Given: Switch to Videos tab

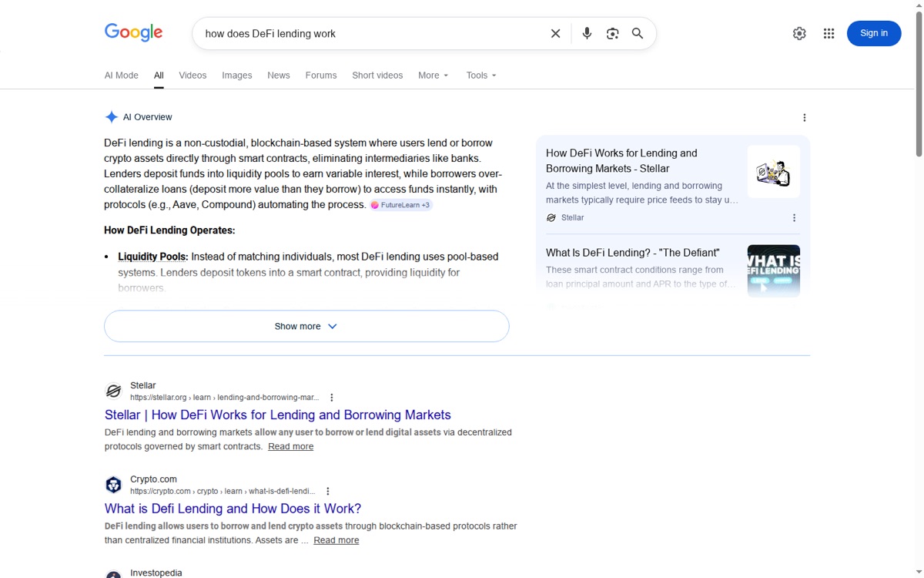Looking at the screenshot, I should (x=192, y=76).
